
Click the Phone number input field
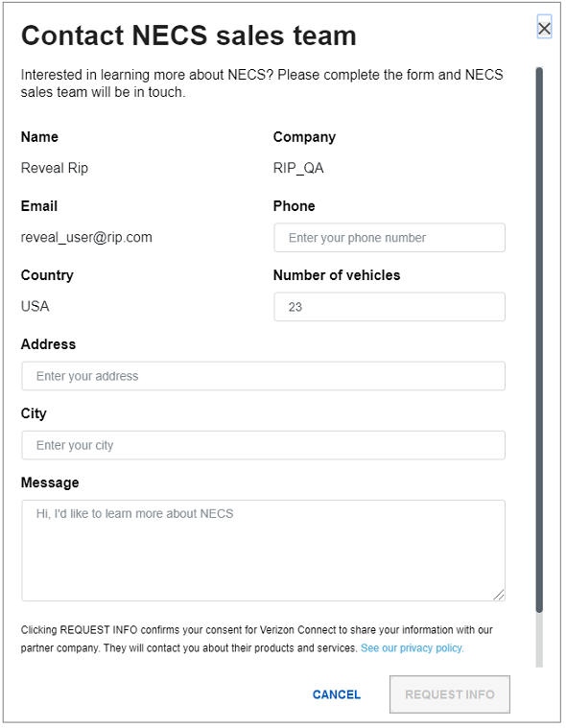pos(389,238)
